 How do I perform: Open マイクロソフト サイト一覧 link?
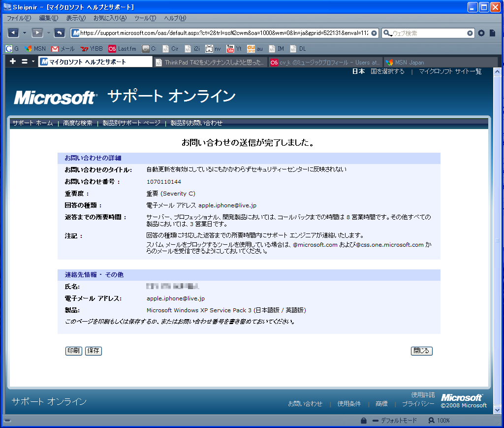(x=450, y=71)
